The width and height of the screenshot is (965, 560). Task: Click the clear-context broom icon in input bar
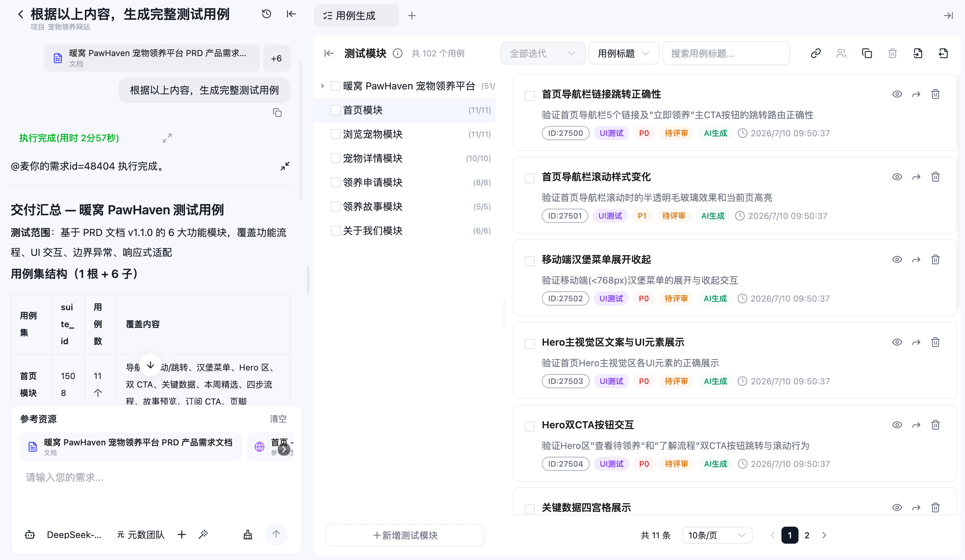248,534
